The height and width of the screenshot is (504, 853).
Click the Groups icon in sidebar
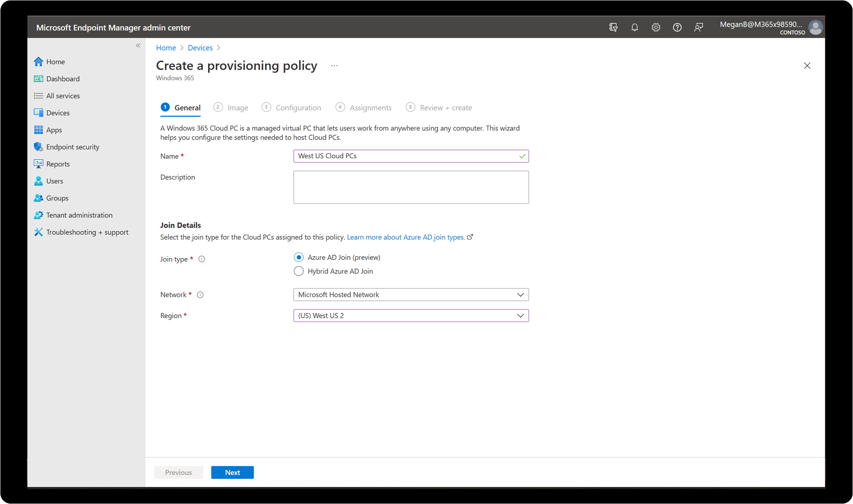click(x=40, y=198)
